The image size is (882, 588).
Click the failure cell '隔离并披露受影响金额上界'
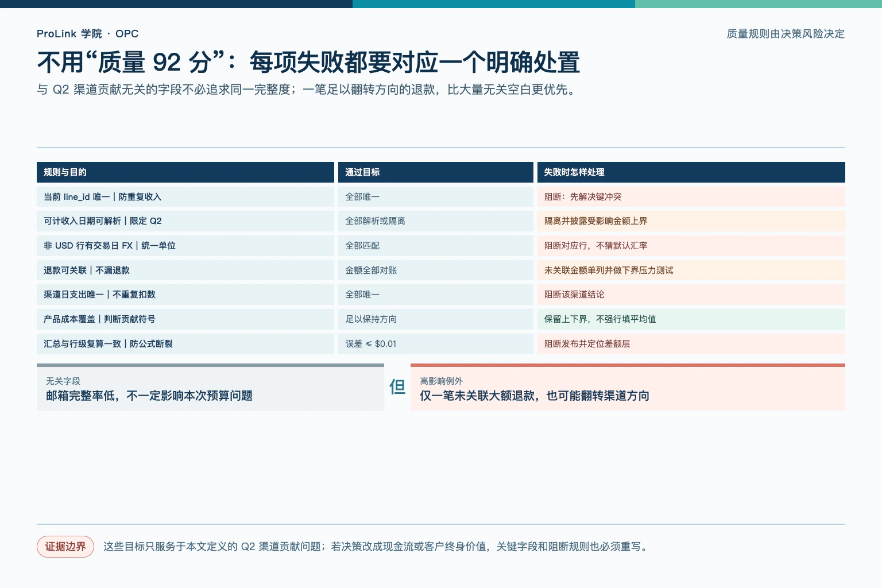click(691, 221)
